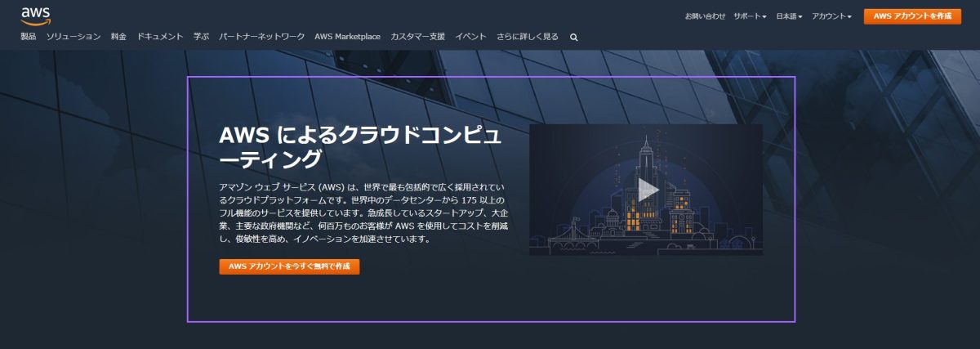The width and height of the screenshot is (980, 349).
Task: Click the city skyline video thumbnail
Action: click(x=588, y=221)
